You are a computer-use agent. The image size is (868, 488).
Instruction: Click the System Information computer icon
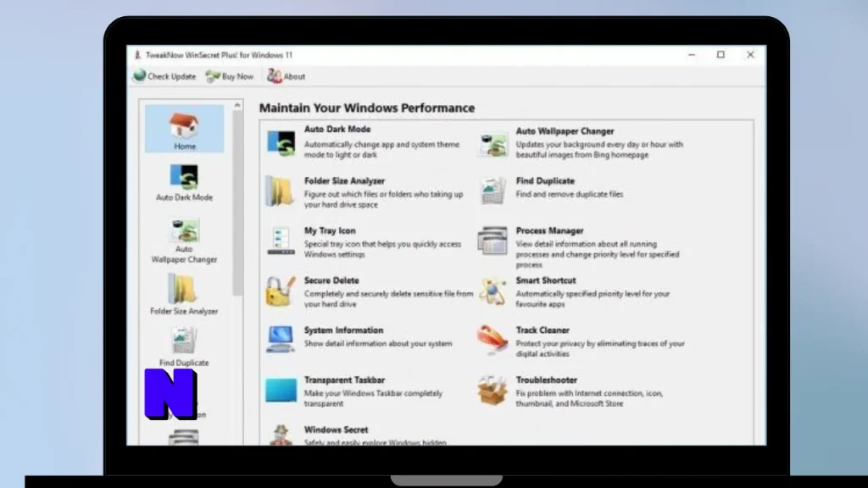click(281, 339)
